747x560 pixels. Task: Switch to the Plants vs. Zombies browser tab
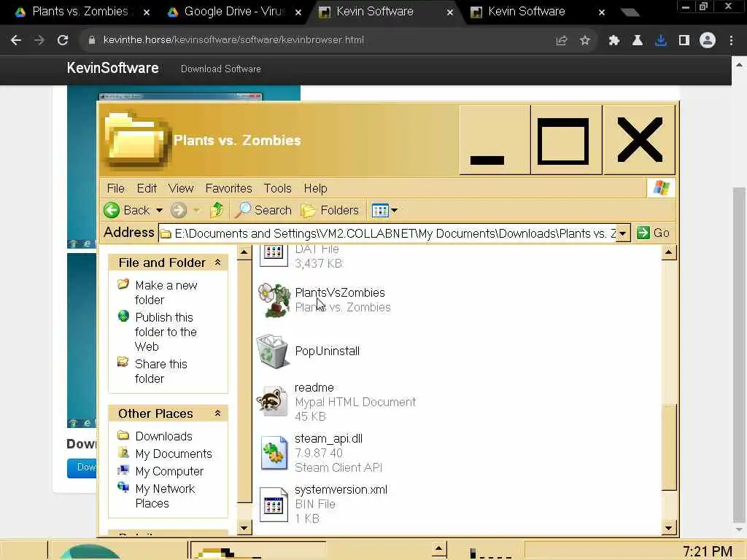pos(80,12)
